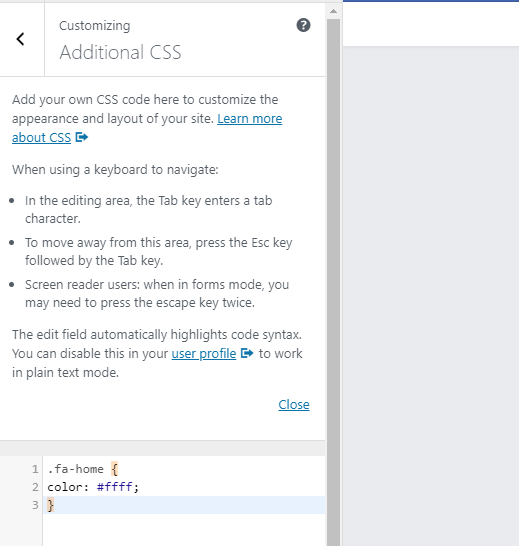Click the Additional CSS heading

(x=120, y=52)
